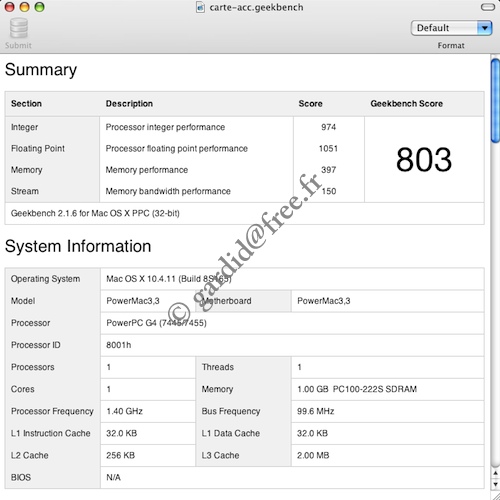Click the Mac OS X 10.4.11 value
Image resolution: width=500 pixels, height=500 pixels.
point(169,279)
